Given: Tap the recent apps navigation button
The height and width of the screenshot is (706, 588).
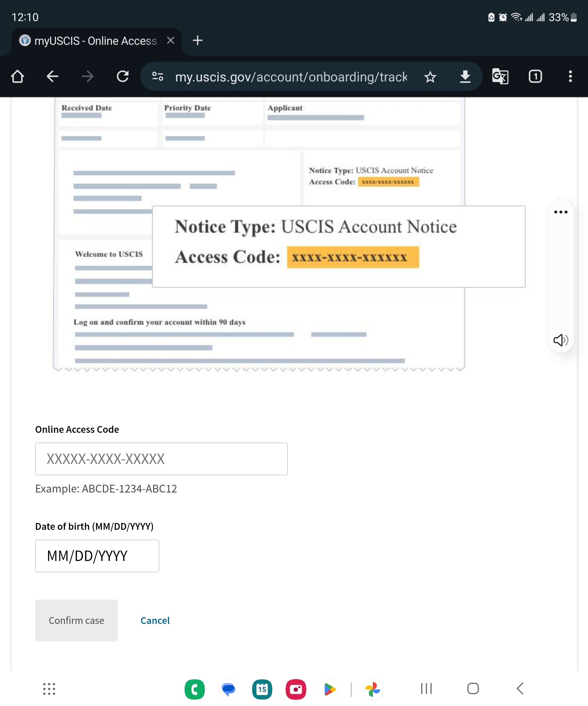Looking at the screenshot, I should (426, 688).
